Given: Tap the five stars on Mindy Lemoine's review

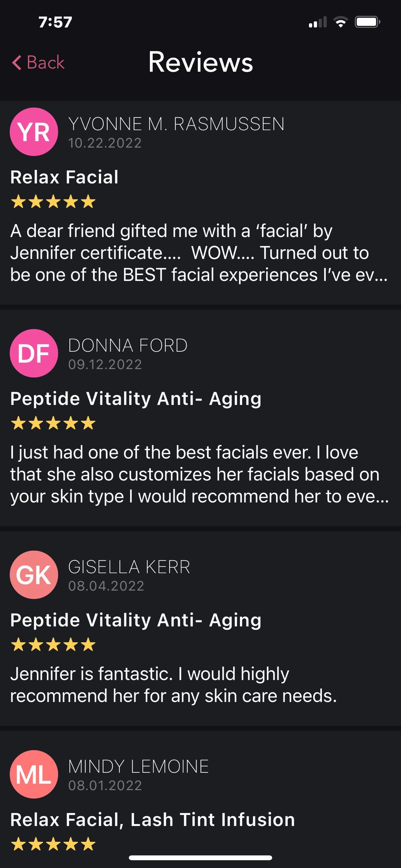Looking at the screenshot, I should point(53,844).
